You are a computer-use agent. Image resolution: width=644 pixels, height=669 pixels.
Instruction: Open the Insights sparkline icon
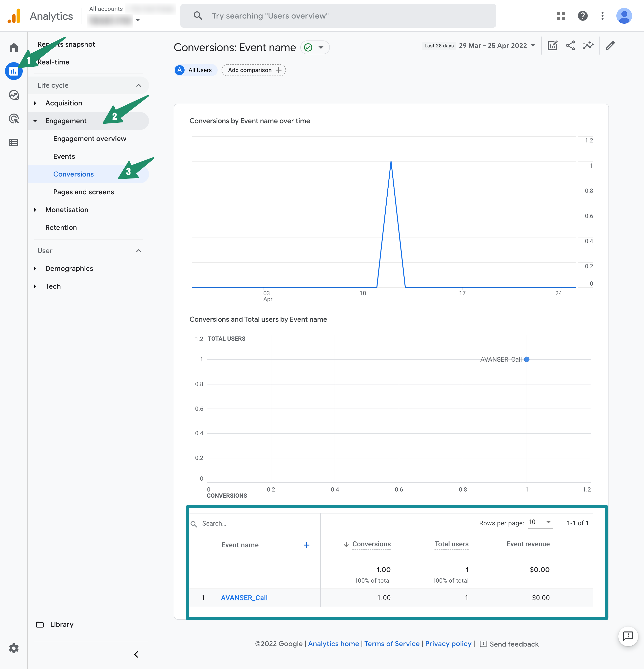588,46
